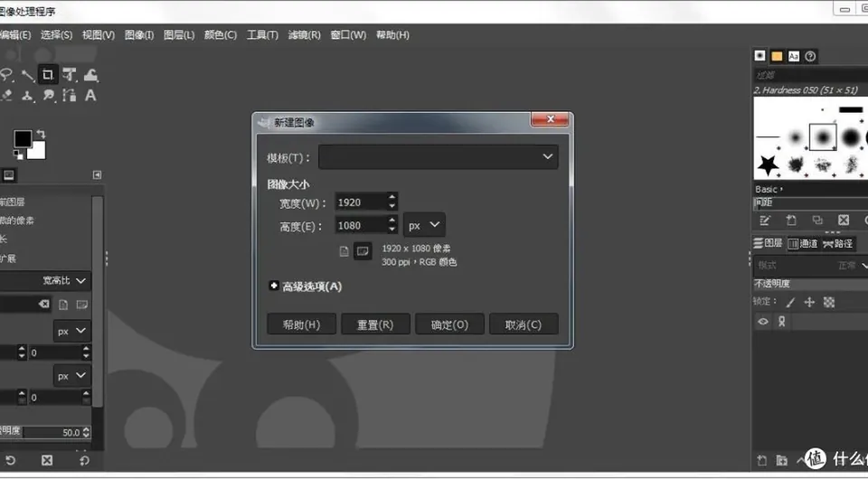The image size is (868, 479).
Task: Choose landscape orientation in new image dialog
Action: 363,251
